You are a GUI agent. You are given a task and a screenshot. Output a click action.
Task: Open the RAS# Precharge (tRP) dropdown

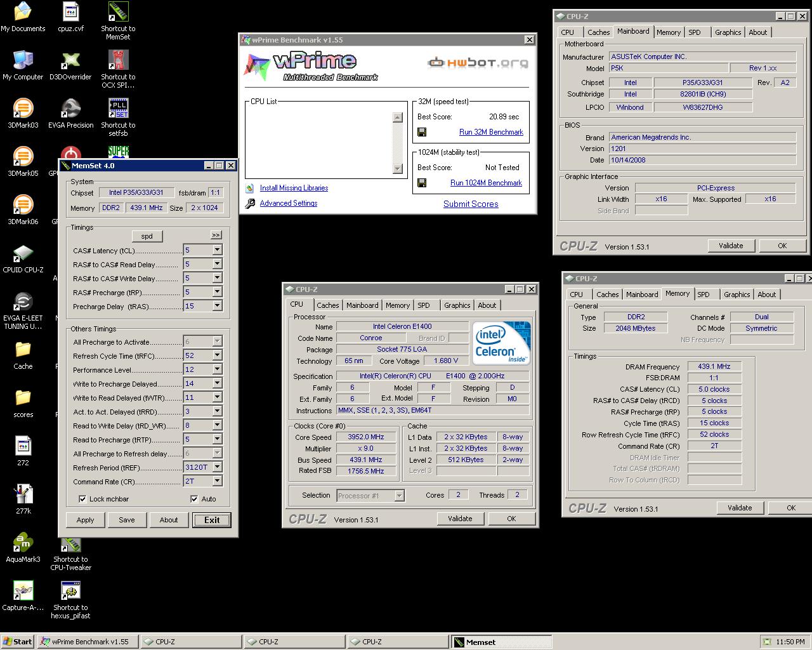pos(217,292)
